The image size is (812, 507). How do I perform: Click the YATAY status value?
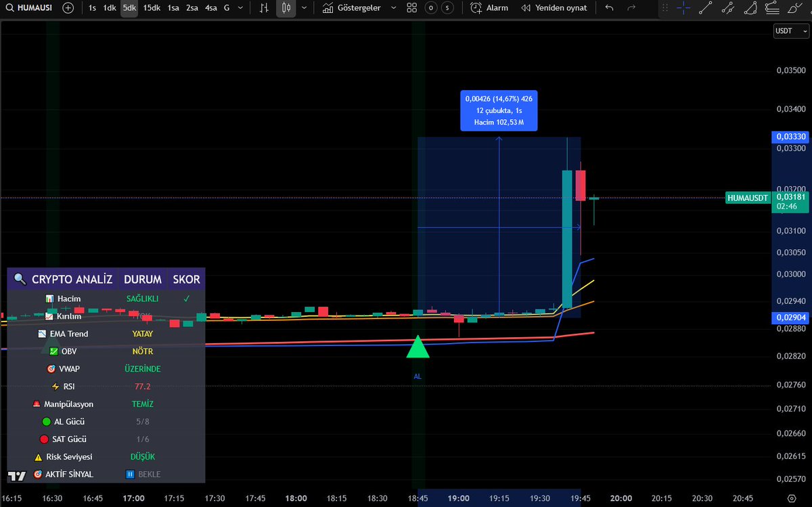[x=143, y=334]
